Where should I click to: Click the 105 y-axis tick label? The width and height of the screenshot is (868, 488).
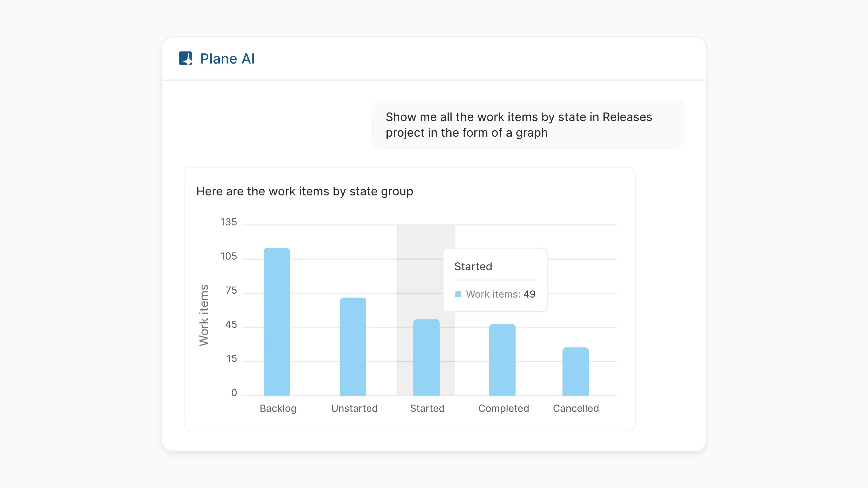point(228,256)
